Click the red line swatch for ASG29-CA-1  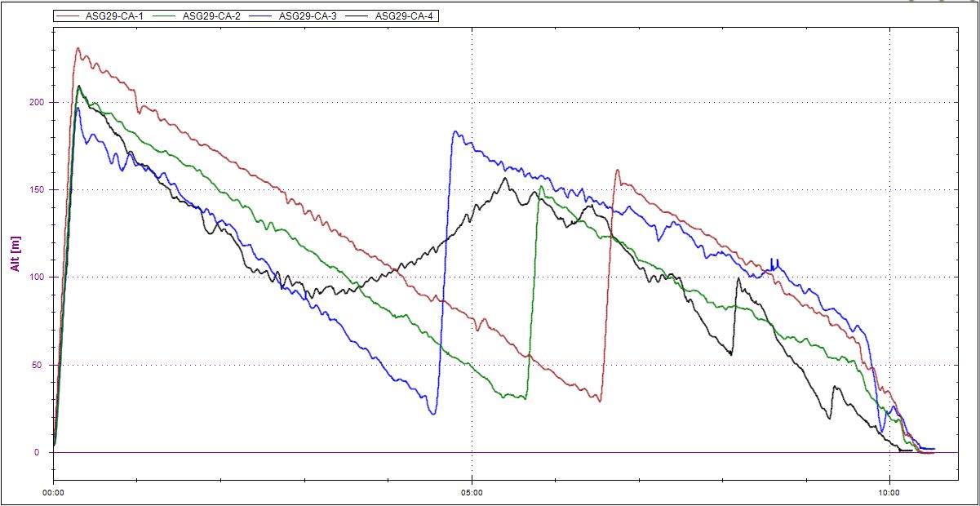[70, 16]
